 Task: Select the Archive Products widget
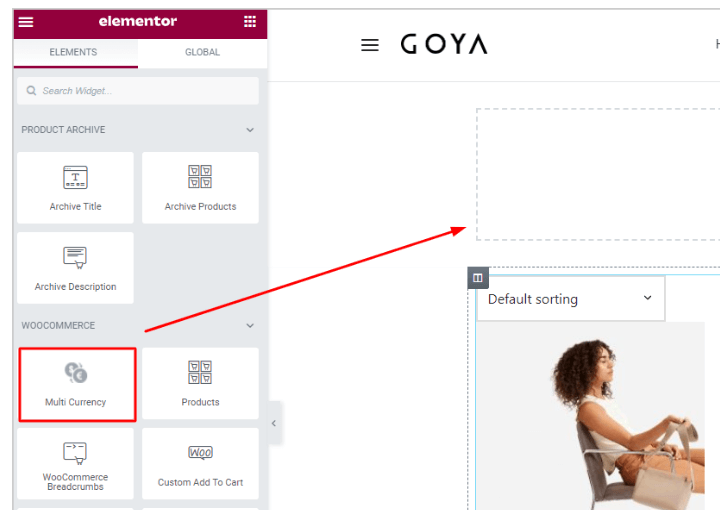click(x=200, y=188)
